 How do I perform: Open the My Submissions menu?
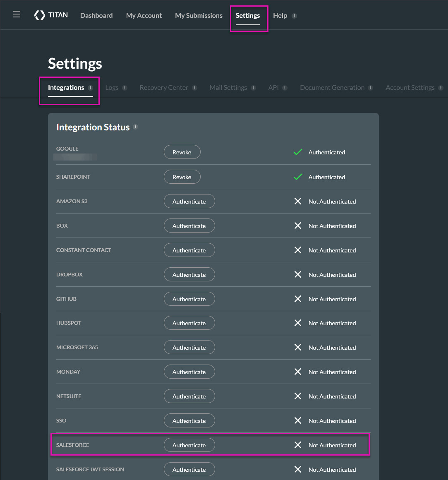click(199, 15)
